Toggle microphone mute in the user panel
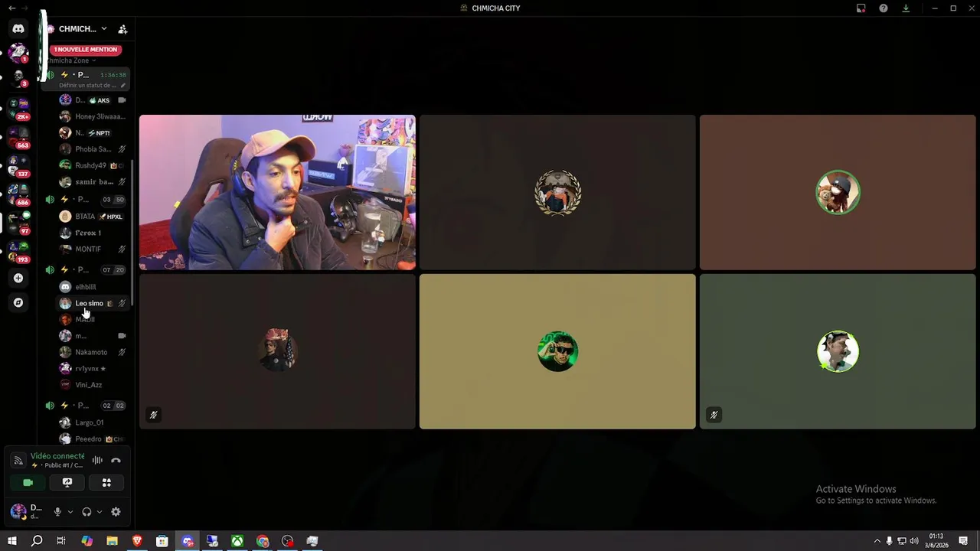Image resolution: width=980 pixels, height=551 pixels. click(x=57, y=512)
